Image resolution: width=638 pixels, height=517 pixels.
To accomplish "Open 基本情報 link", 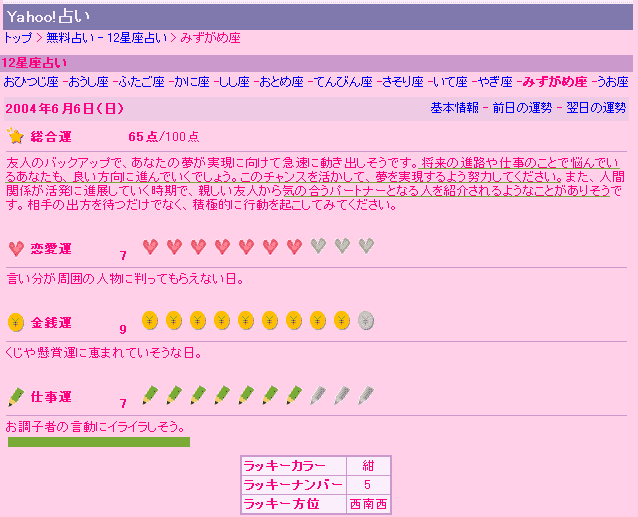I will pos(454,108).
